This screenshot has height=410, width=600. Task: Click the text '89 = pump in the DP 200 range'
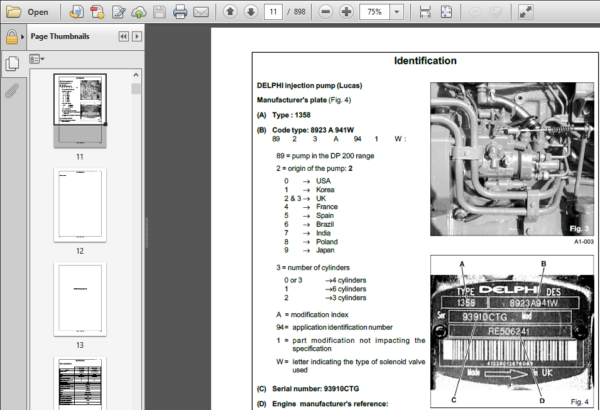point(325,156)
